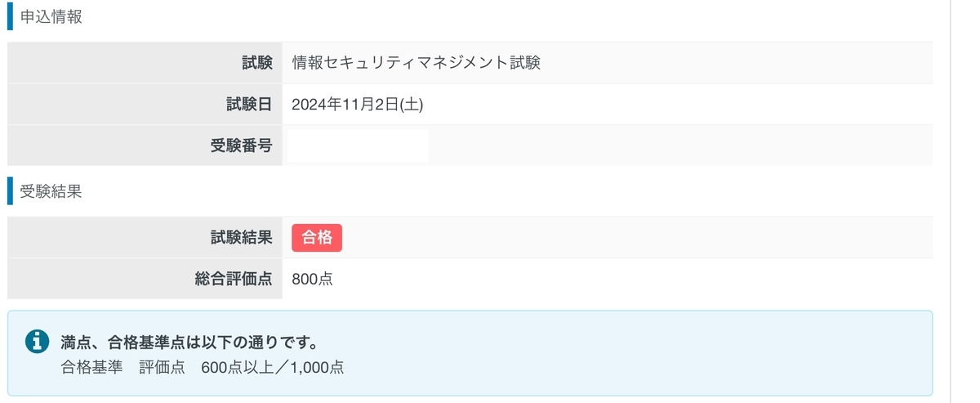980x403 pixels.
Task: Click the red 合格 result badge
Action: click(317, 238)
